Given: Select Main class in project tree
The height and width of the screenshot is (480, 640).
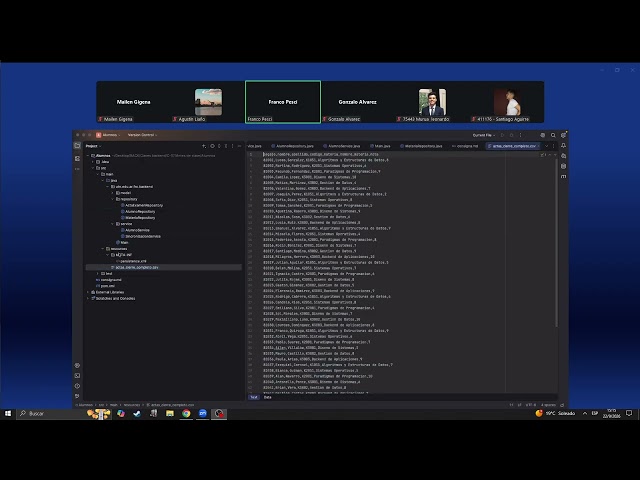Looking at the screenshot, I should [122, 242].
